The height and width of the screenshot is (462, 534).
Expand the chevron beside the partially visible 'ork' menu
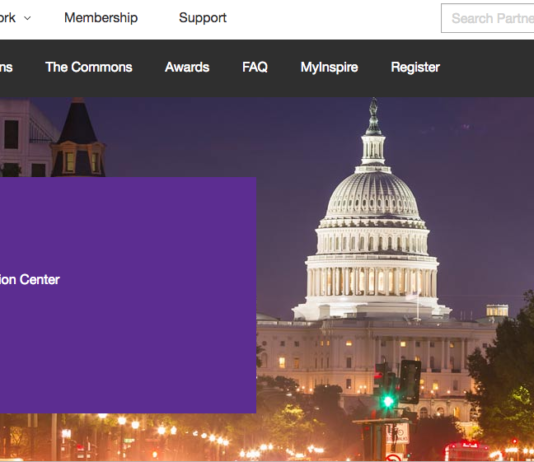click(28, 18)
